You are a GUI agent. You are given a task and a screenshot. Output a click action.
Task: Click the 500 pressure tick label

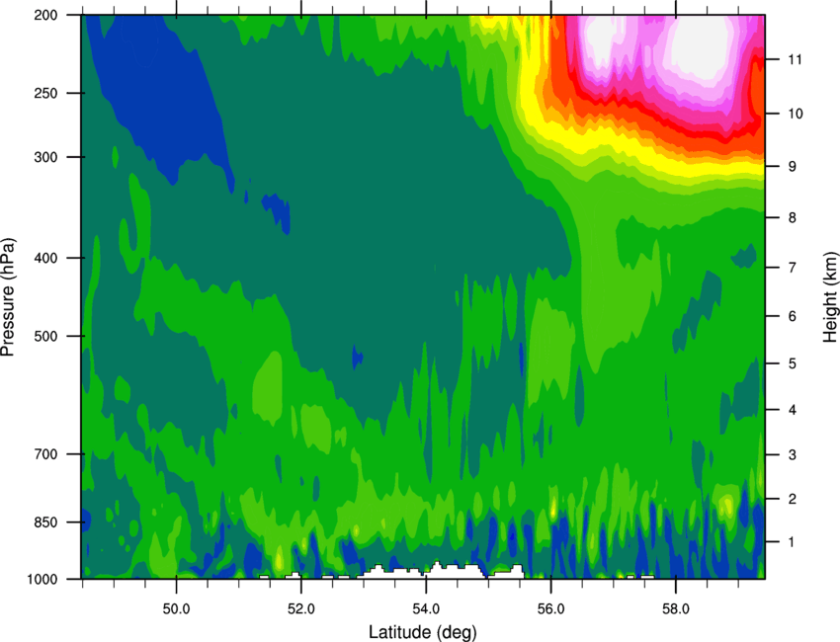pyautogui.click(x=46, y=336)
